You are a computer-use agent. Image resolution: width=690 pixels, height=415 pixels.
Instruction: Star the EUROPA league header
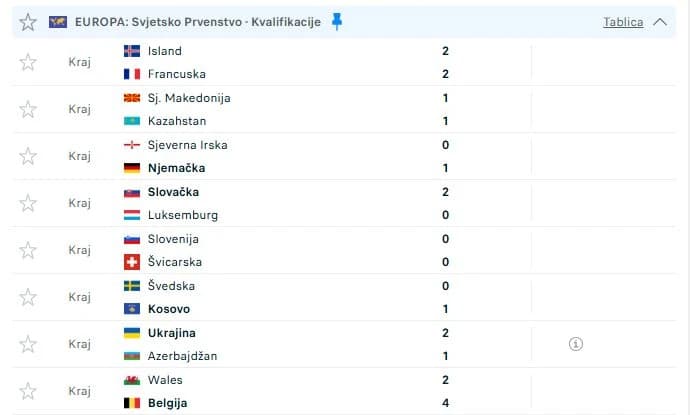(x=28, y=22)
